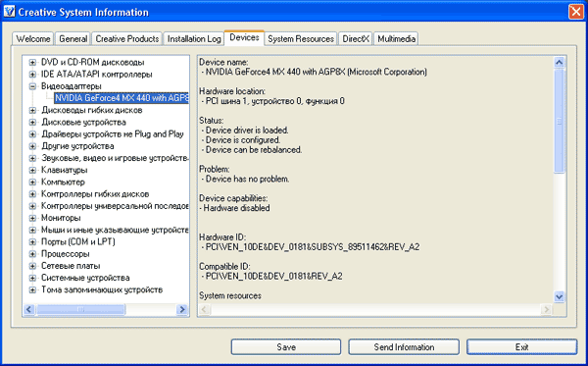588x366 pixels.
Task: Expand the Клавиатуры node
Action: [x=32, y=170]
